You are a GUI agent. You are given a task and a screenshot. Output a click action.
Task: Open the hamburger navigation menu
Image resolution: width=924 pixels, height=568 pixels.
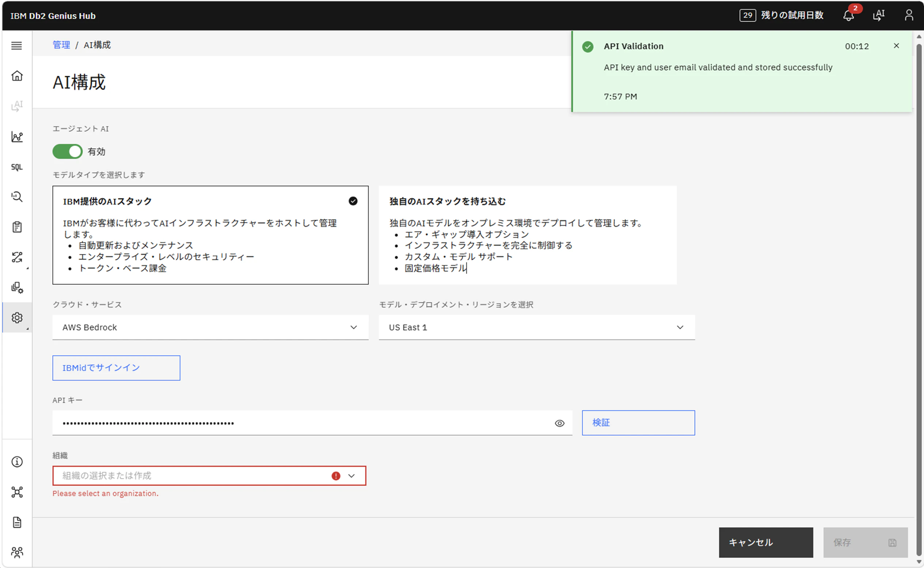point(16,45)
